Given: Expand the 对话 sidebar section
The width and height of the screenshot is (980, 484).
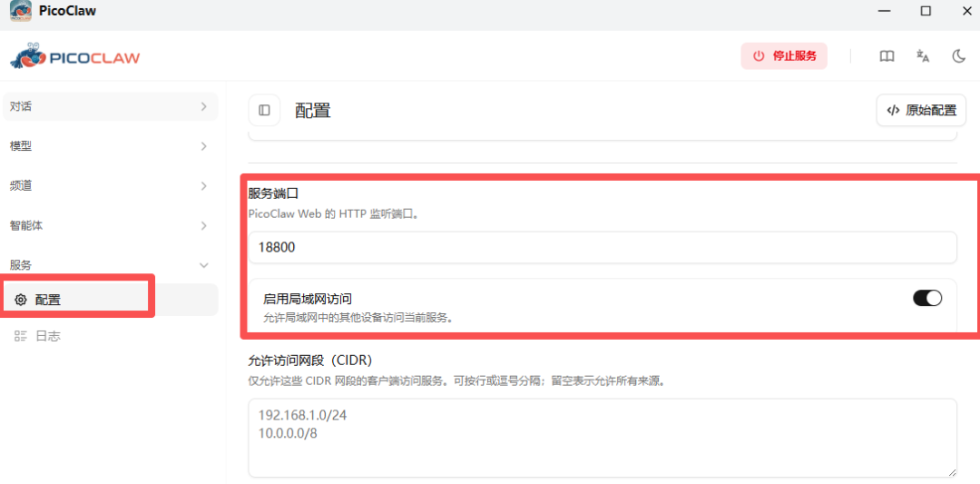Looking at the screenshot, I should click(x=111, y=106).
